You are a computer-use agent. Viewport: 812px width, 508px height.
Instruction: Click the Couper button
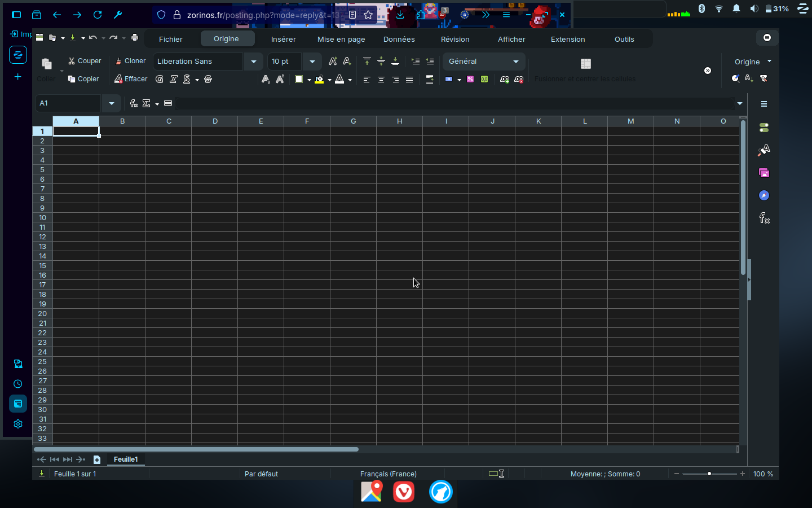coord(85,61)
